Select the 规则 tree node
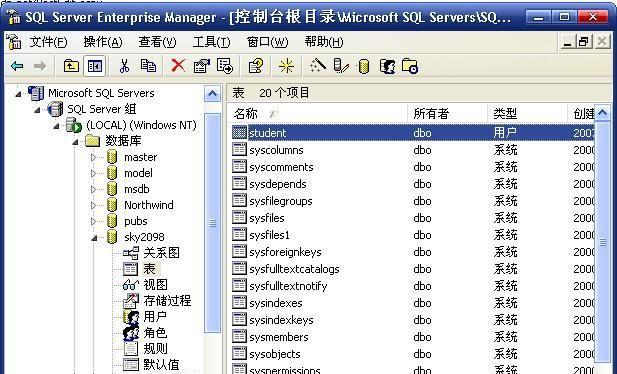 155,348
